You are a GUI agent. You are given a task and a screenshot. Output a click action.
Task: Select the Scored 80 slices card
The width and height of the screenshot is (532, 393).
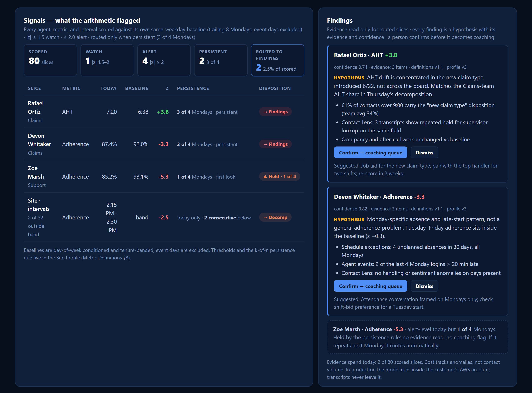click(50, 60)
